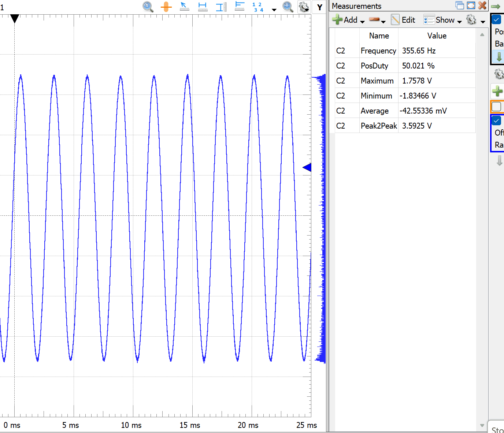Click the 0 ms time axis label
504x433 pixels.
click(12, 425)
